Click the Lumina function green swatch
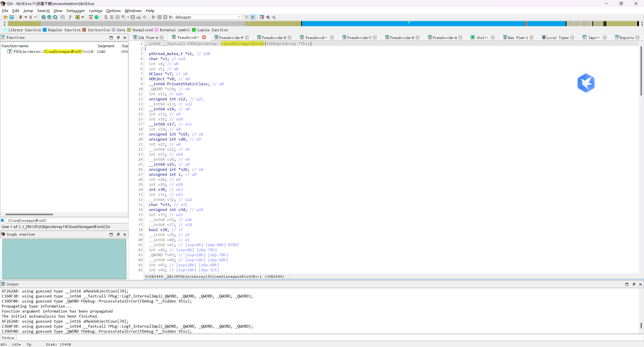Image resolution: width=644 pixels, height=347 pixels. pyautogui.click(x=194, y=30)
